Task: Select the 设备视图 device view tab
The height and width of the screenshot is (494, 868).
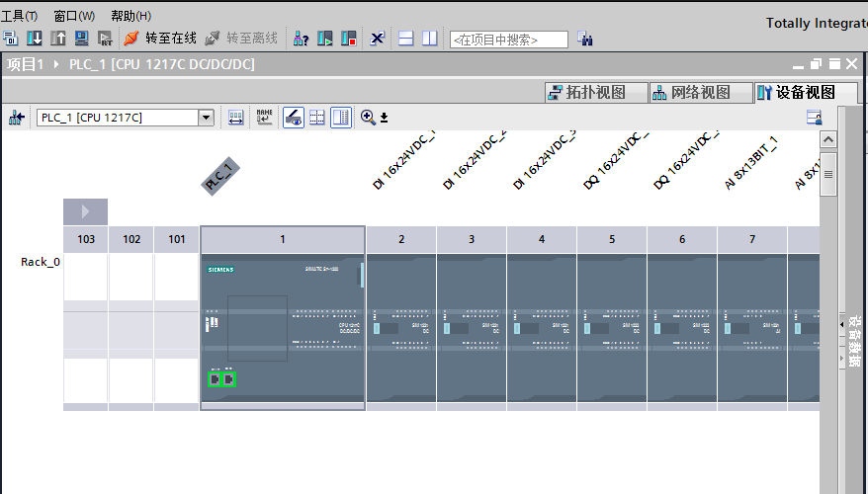Action: pos(806,93)
